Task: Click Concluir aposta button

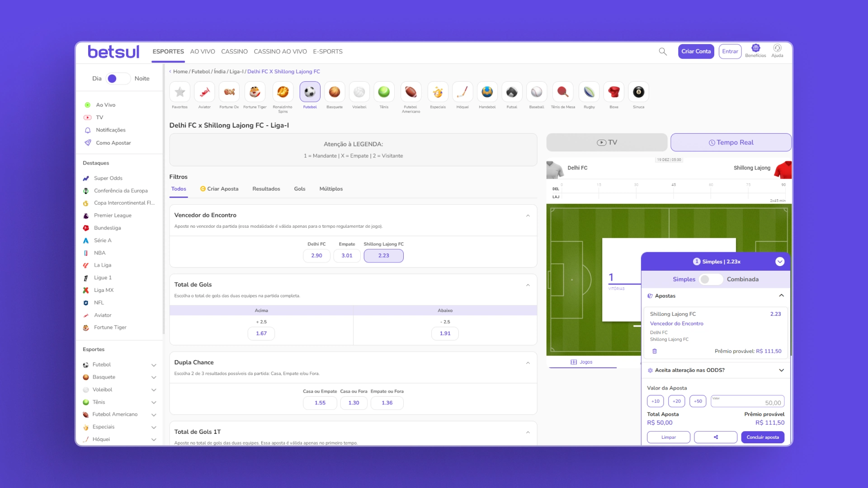Action: (x=763, y=437)
